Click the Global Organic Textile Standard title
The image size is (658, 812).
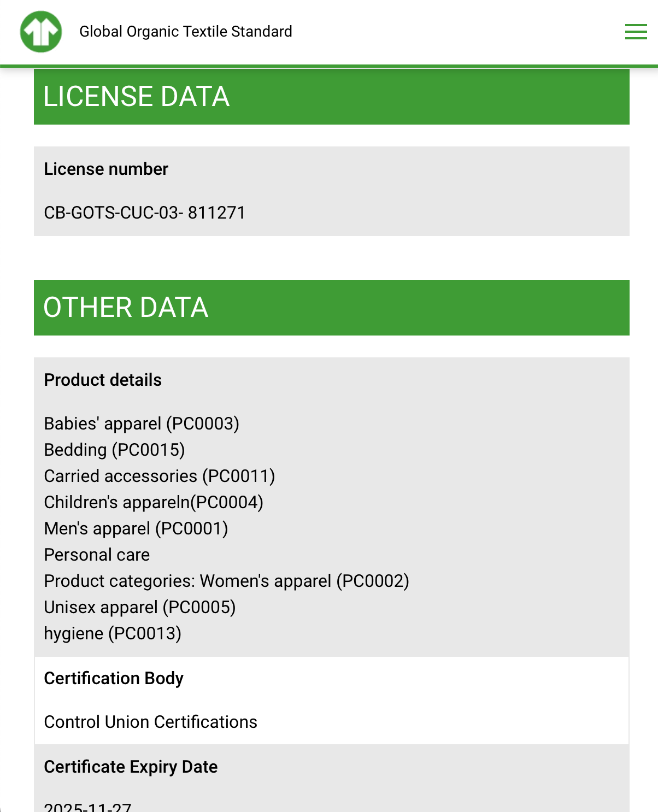[186, 32]
